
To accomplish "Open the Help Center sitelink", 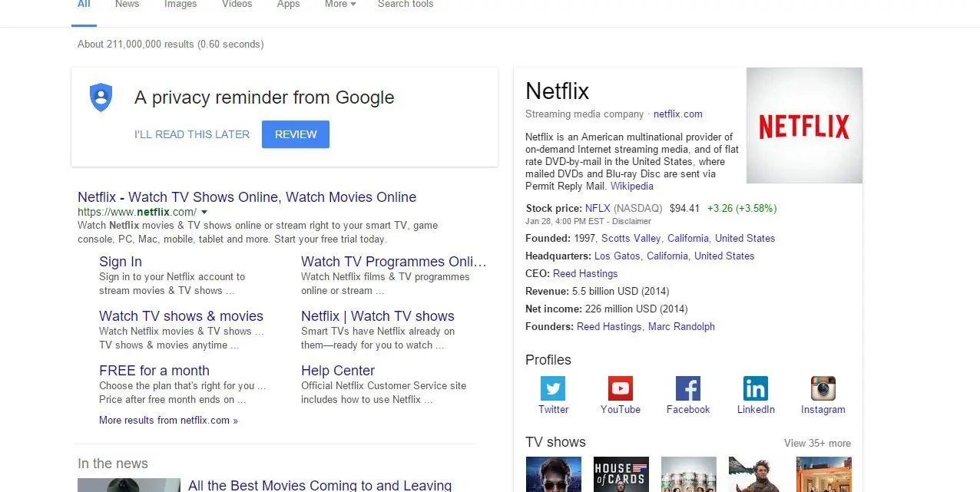I will (338, 371).
